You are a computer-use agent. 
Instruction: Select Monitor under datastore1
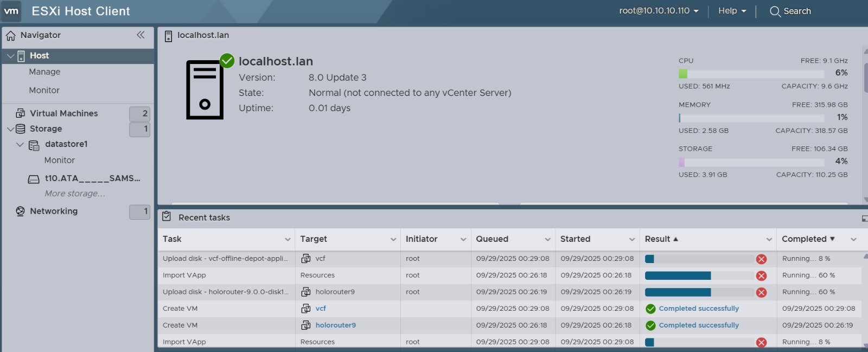(60, 161)
